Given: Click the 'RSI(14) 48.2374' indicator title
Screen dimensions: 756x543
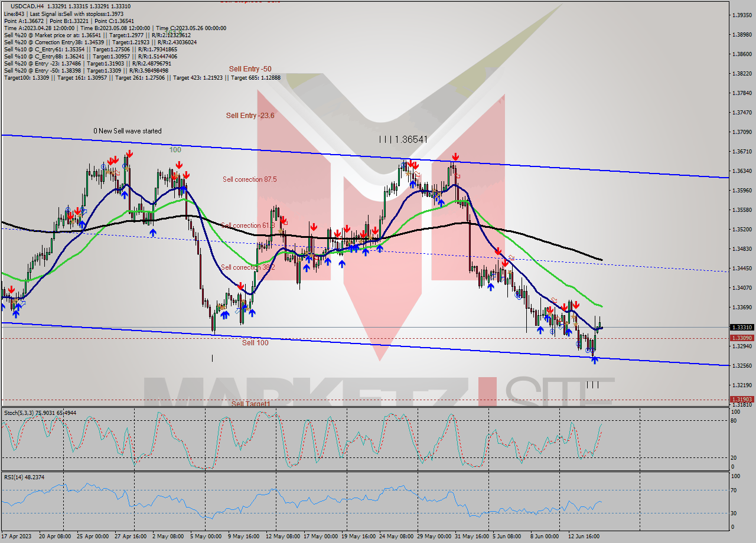Looking at the screenshot, I should [x=24, y=477].
